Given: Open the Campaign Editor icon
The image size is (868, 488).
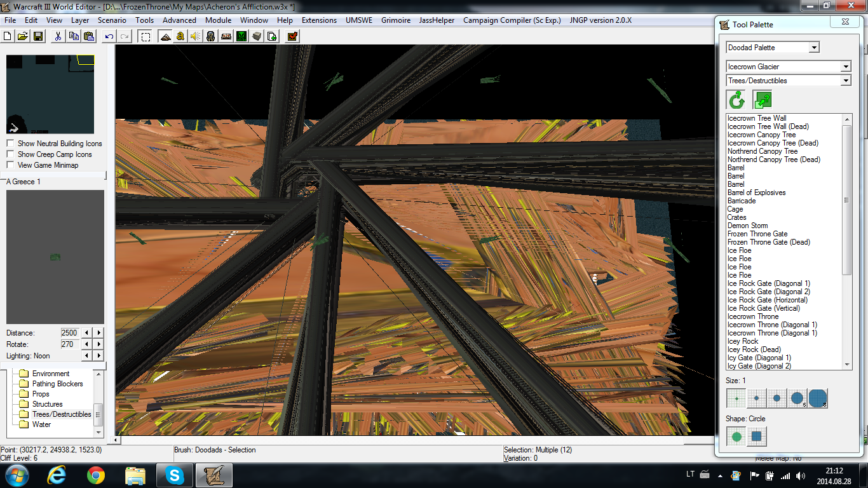Looking at the screenshot, I should (x=226, y=36).
